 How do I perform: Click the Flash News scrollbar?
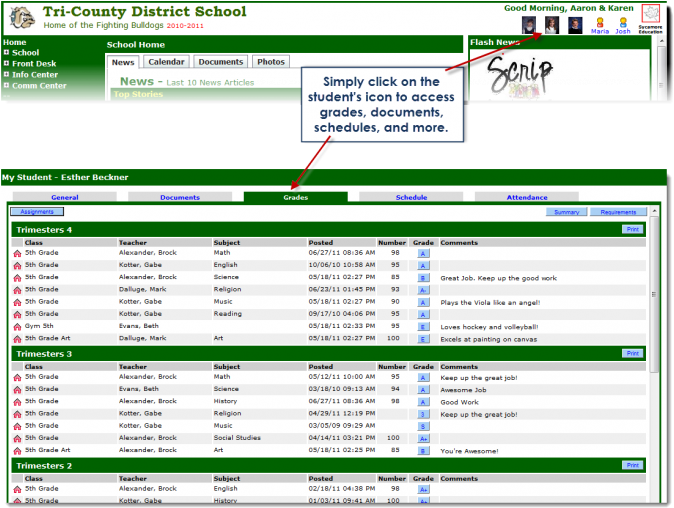coord(661,69)
